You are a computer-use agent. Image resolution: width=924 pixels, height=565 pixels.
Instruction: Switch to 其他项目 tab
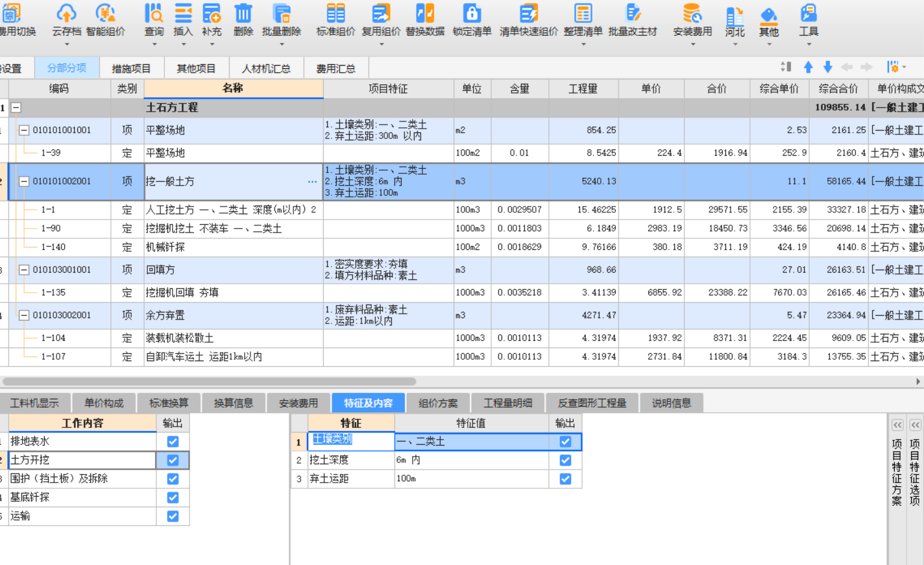pos(196,68)
